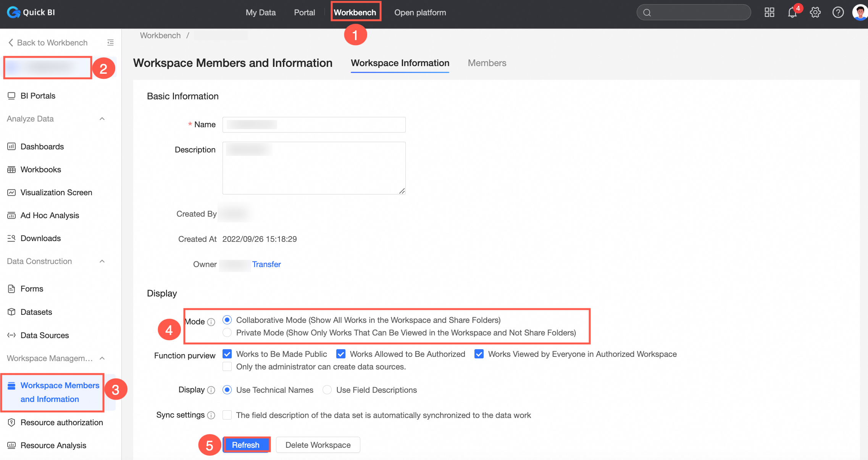Click the Ad Hoc Analysis icon
The image size is (868, 460).
tap(11, 215)
